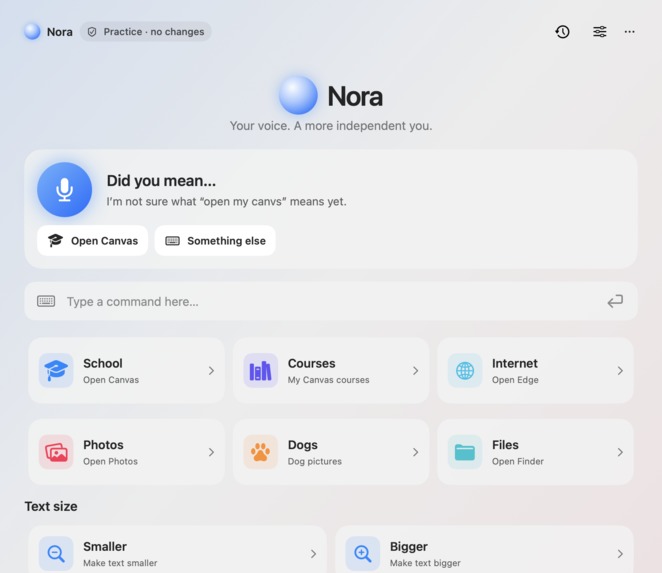The width and height of the screenshot is (662, 573).
Task: Click the Courses books icon
Action: pos(260,370)
